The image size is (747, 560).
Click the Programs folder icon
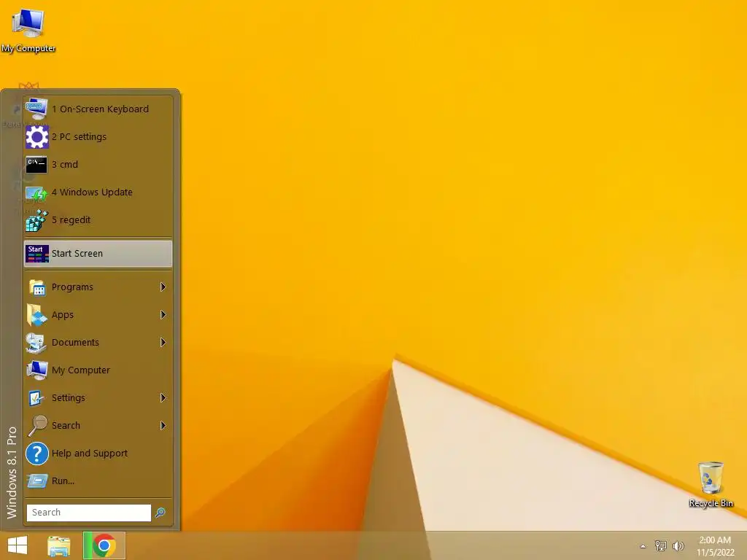(36, 287)
